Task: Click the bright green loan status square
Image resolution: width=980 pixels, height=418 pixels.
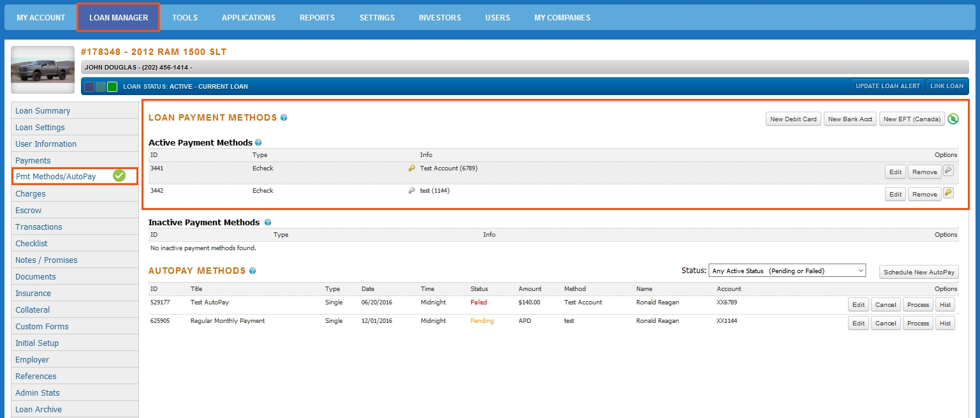Action: (x=112, y=87)
